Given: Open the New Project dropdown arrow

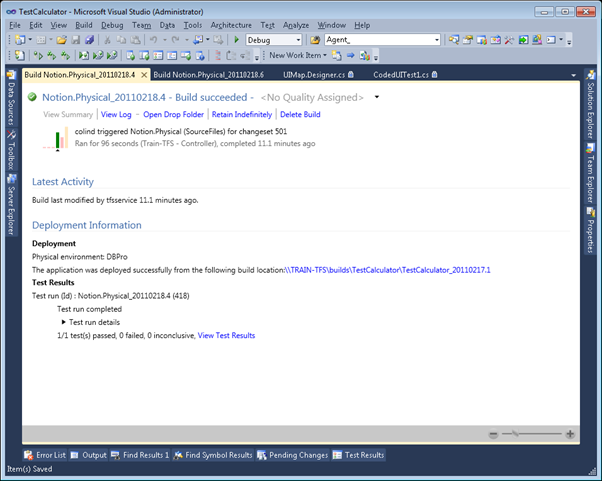Looking at the screenshot, I should click(30, 40).
